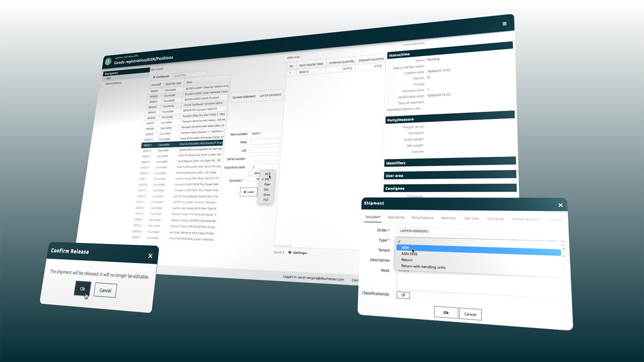This screenshot has height=362, width=644.
Task: Switch to Party/measure tab in Shipment dialog
Action: coord(422,218)
